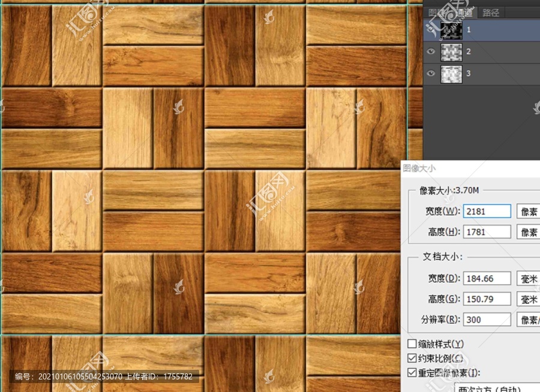
Task: Uncheck the 约束比例(C) checkbox
Action: [x=412, y=358]
